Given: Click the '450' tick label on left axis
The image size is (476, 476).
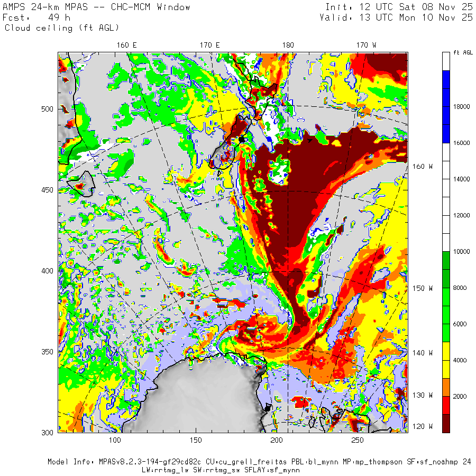Looking at the screenshot, I should coord(47,190).
